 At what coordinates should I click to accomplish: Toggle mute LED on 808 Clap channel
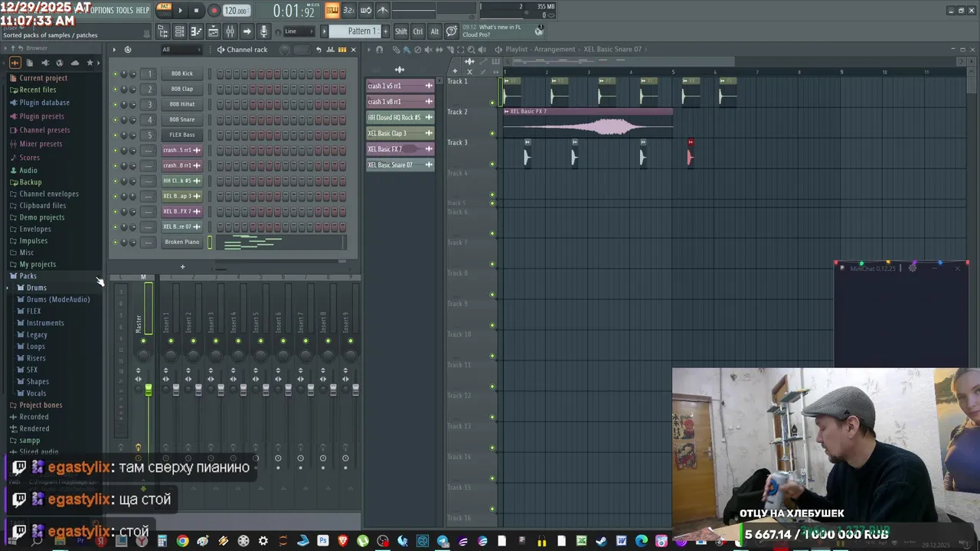click(x=116, y=90)
